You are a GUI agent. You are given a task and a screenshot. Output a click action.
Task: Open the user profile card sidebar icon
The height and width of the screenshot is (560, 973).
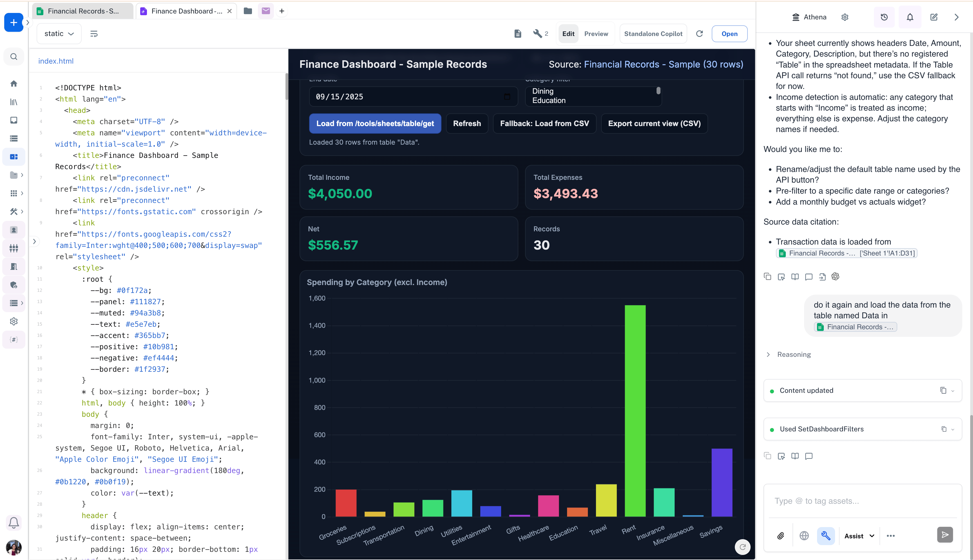coord(14,230)
